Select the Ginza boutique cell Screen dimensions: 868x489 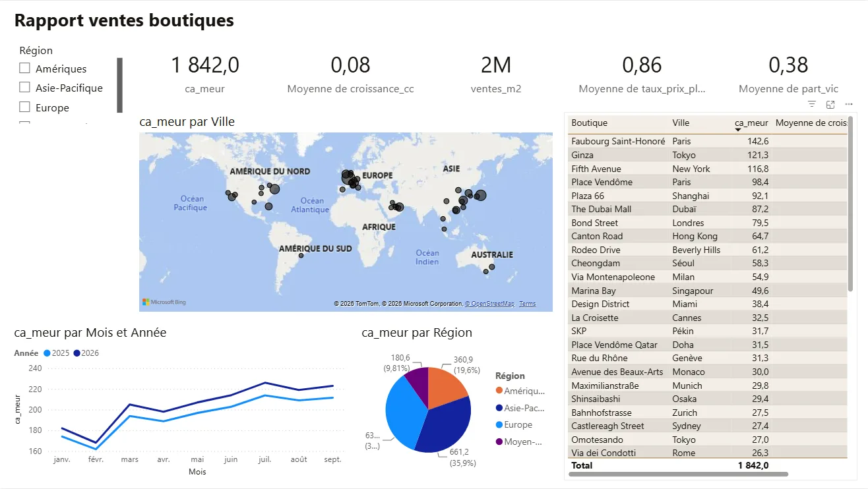582,155
